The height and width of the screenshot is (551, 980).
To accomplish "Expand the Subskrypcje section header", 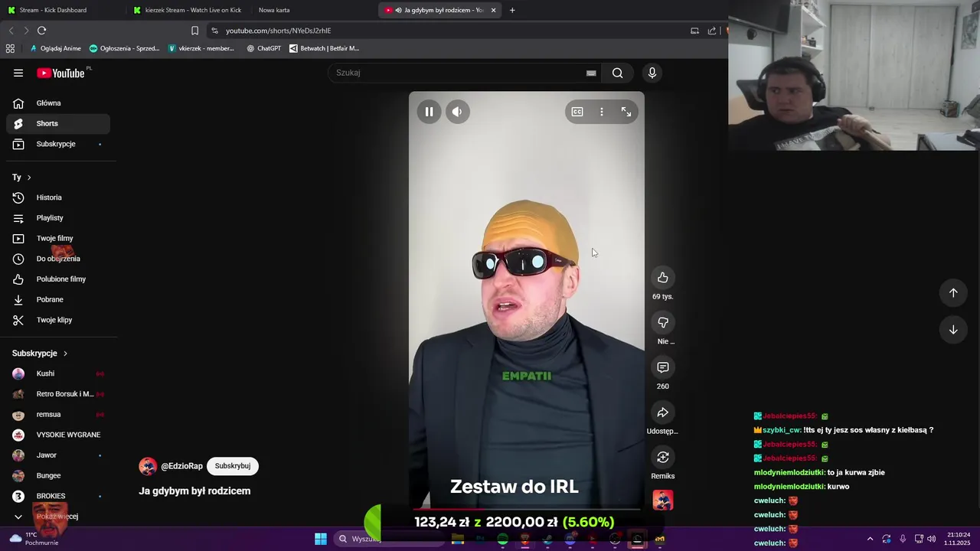I will 40,354.
